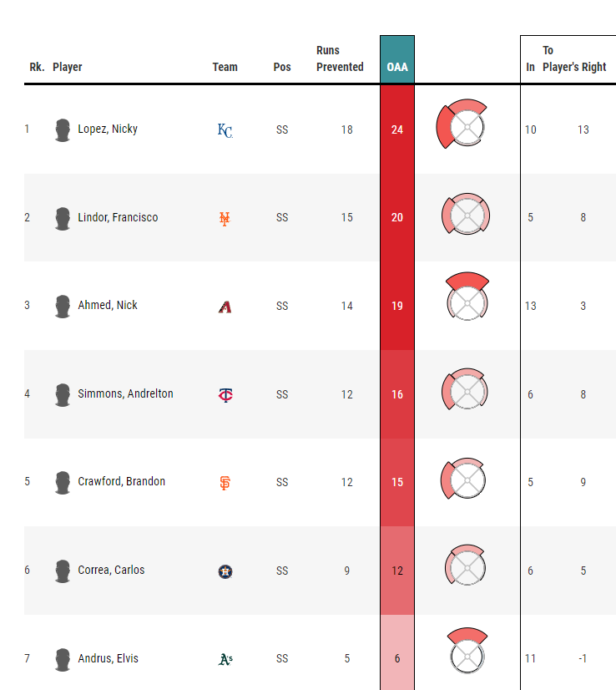
Task: Click Carlos Correa's headshot thumbnail
Action: pyautogui.click(x=63, y=571)
